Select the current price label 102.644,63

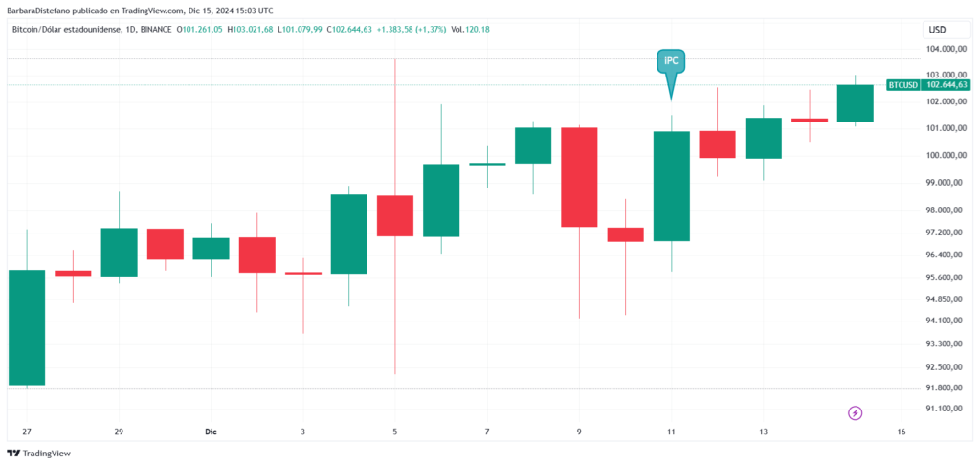[x=948, y=85]
